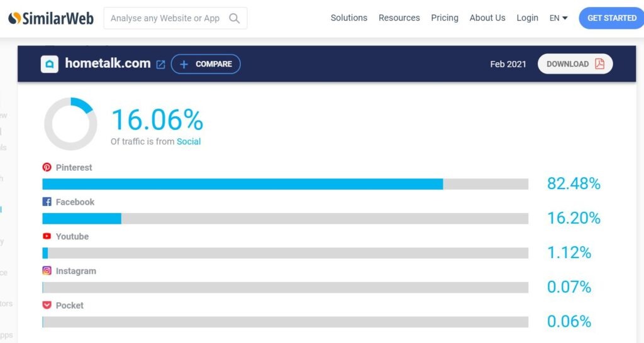Viewport: 644px width, 343px height.
Task: Click the 16.06% headline figure
Action: click(157, 120)
